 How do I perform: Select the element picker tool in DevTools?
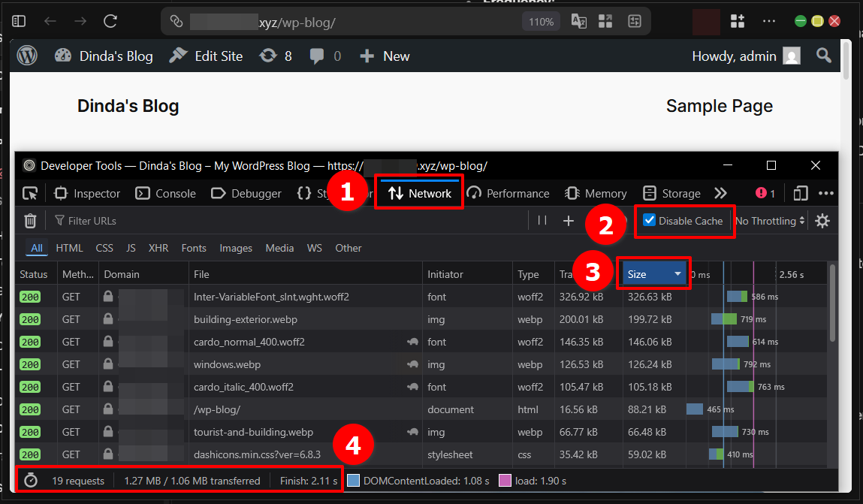30,193
